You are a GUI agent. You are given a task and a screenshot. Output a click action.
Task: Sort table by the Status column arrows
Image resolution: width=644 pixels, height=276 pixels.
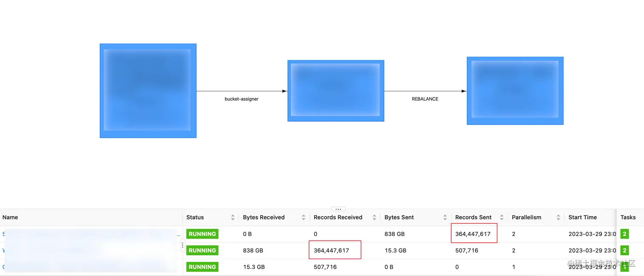click(233, 217)
